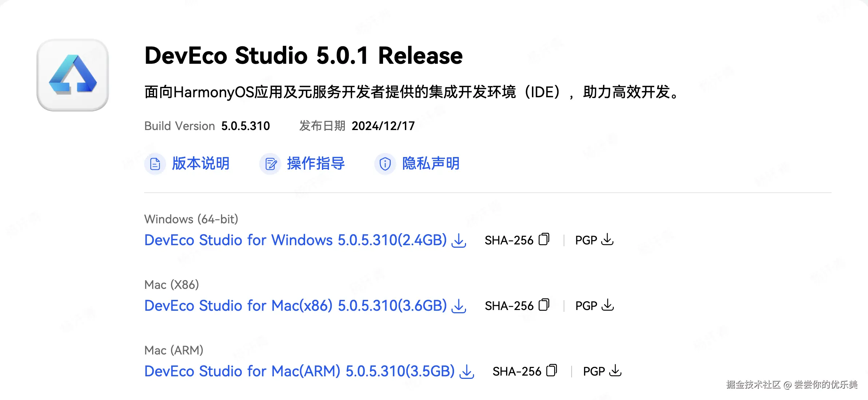Open the 隐私声明 privacy statement link
Screen dimensions: 868x400
tap(431, 164)
